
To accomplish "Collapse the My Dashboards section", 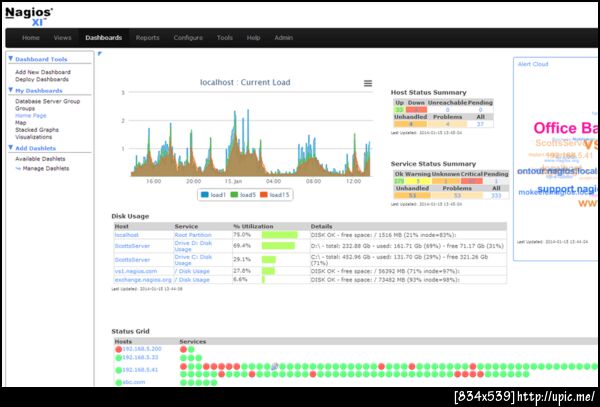I will click(11, 90).
